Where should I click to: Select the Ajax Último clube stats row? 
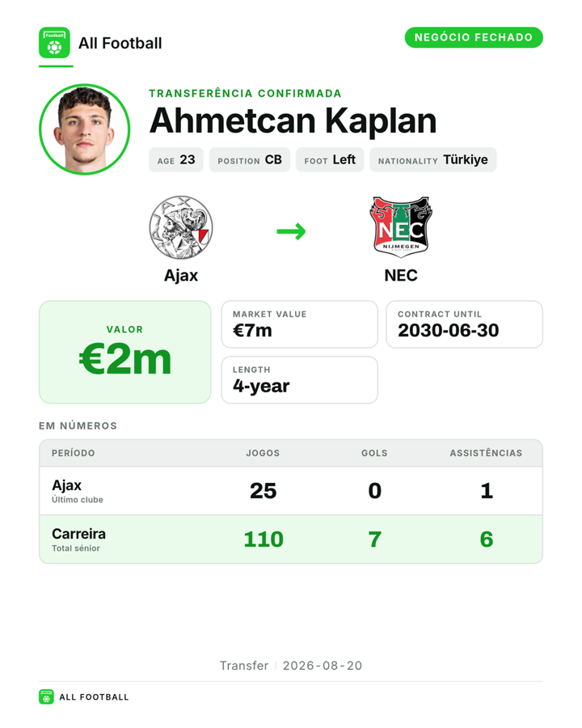[291, 491]
